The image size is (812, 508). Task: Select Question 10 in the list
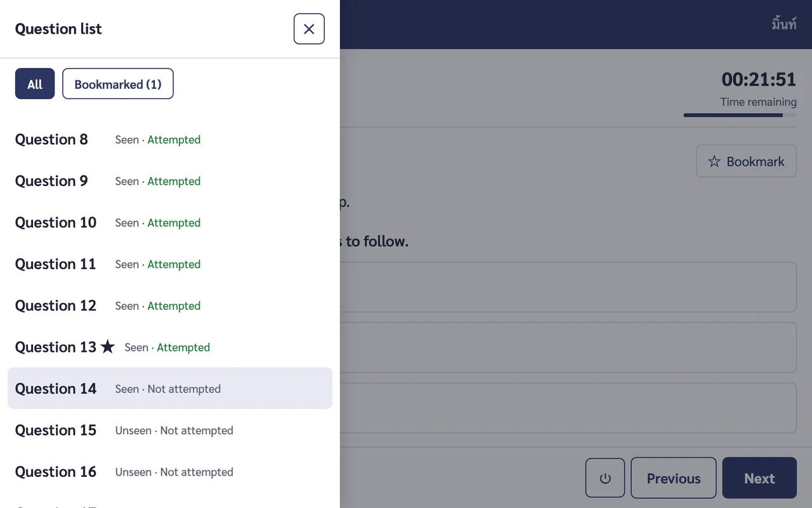[x=170, y=222]
